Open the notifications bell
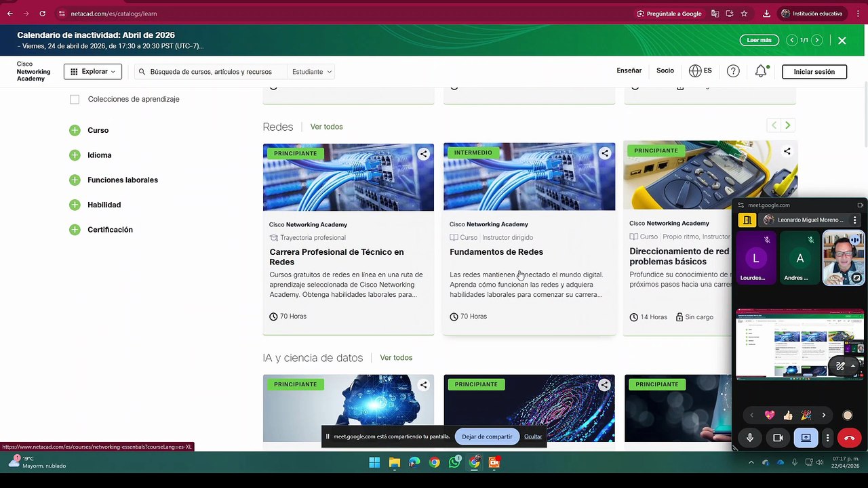Image resolution: width=868 pixels, height=488 pixels. 761,71
